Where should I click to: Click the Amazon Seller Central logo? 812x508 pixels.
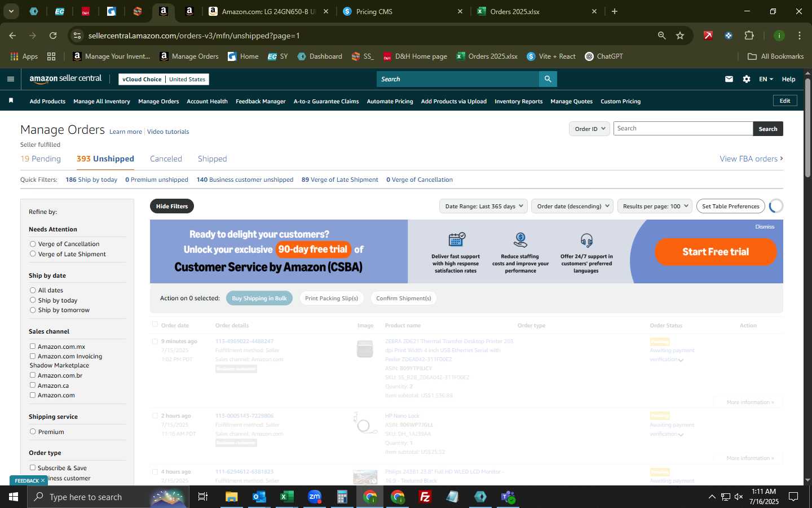pos(65,79)
